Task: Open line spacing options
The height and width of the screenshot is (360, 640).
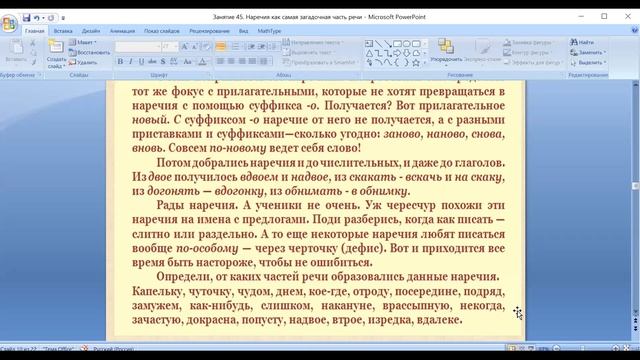Action: tap(273, 47)
